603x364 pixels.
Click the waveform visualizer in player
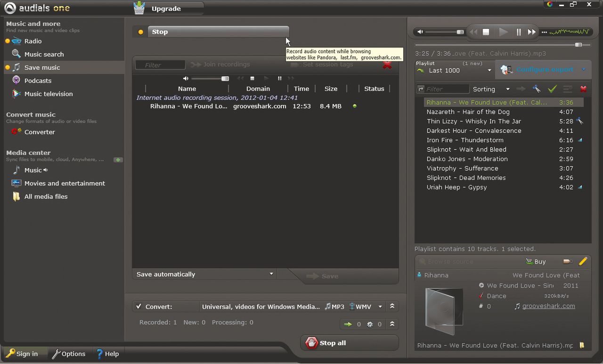(x=569, y=32)
